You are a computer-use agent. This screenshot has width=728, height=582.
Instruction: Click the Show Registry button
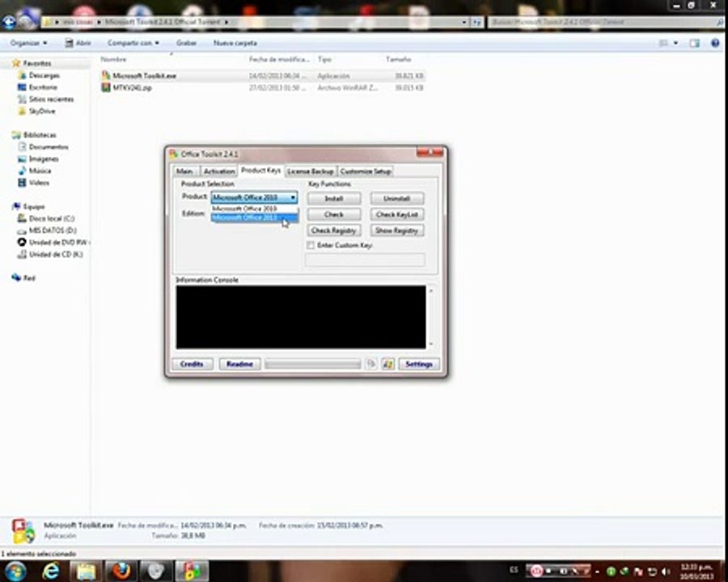point(397,230)
